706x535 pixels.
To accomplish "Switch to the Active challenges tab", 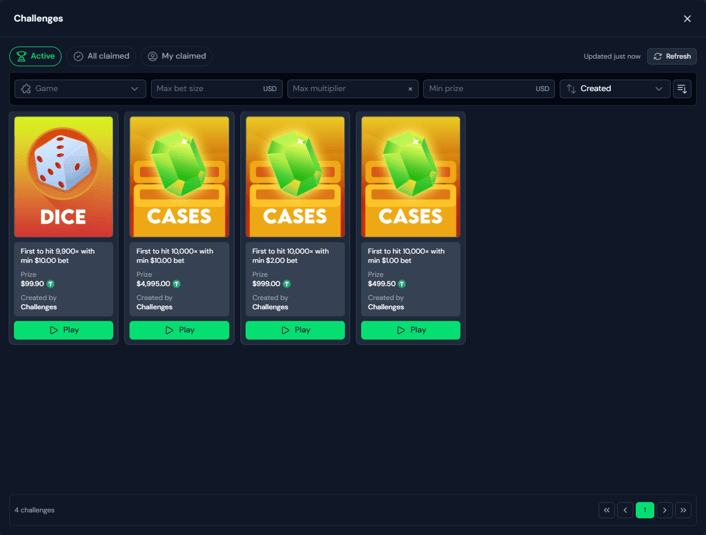I will (x=36, y=56).
